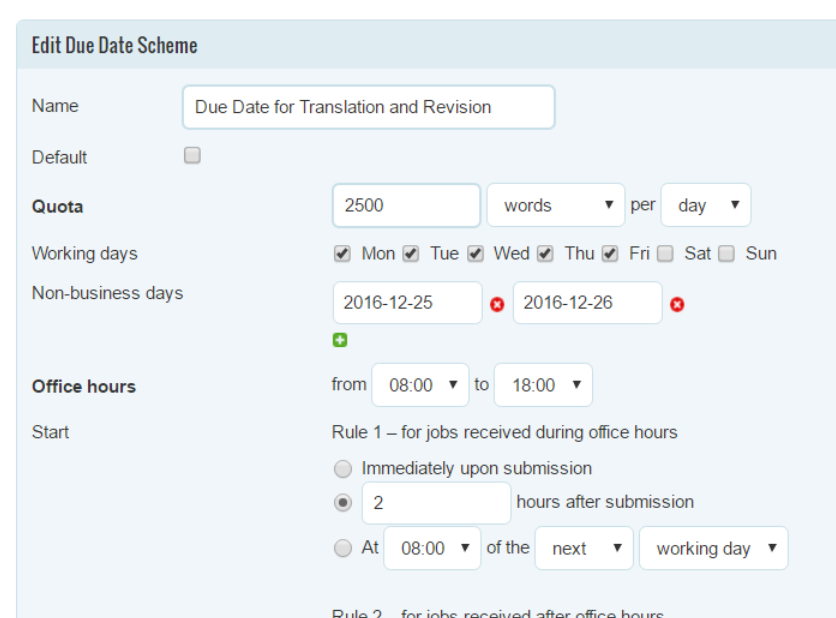Open the quota unit words dropdown
This screenshot has width=836, height=618.
pyautogui.click(x=555, y=205)
